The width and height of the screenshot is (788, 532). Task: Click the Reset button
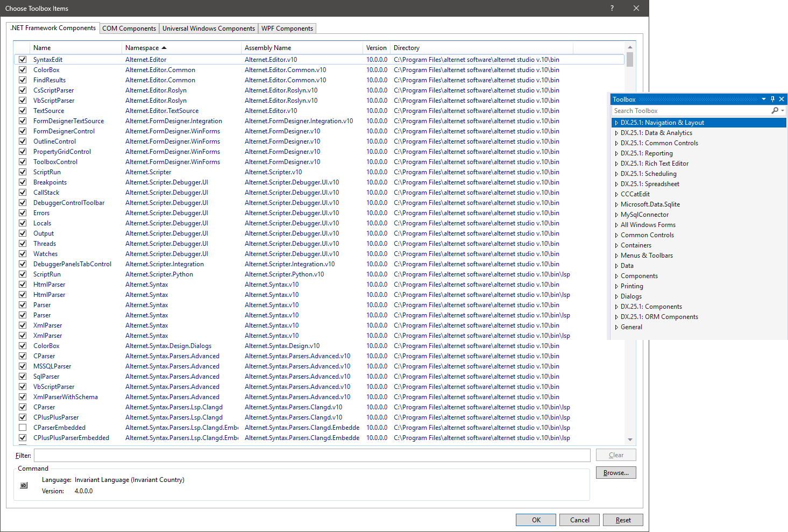pos(623,520)
